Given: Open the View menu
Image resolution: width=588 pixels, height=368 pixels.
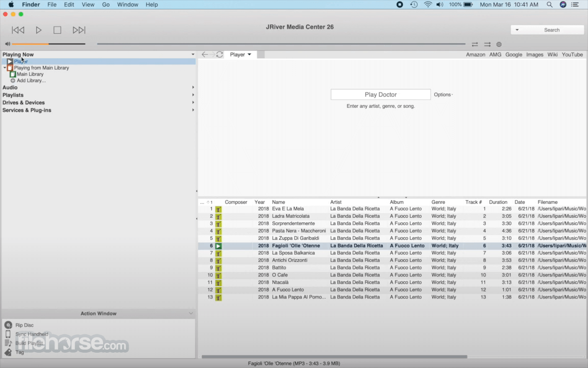Looking at the screenshot, I should (x=88, y=5).
